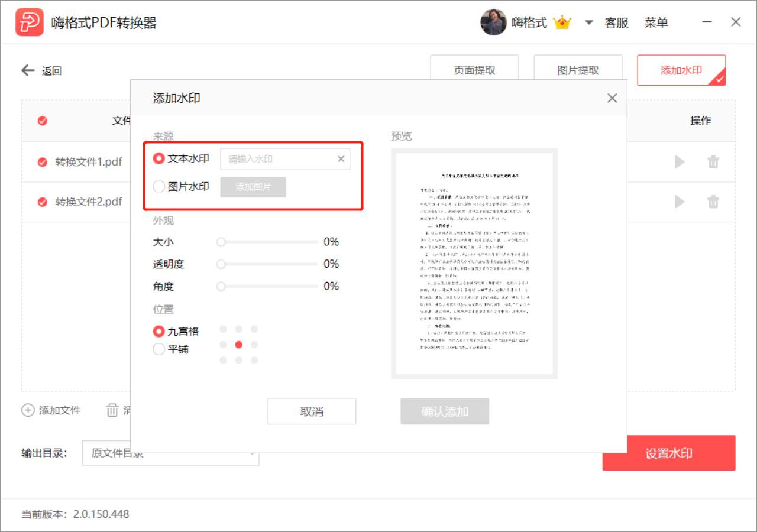The width and height of the screenshot is (757, 532).
Task: Click the clear-list trash icon at bottom
Action: pyautogui.click(x=112, y=410)
